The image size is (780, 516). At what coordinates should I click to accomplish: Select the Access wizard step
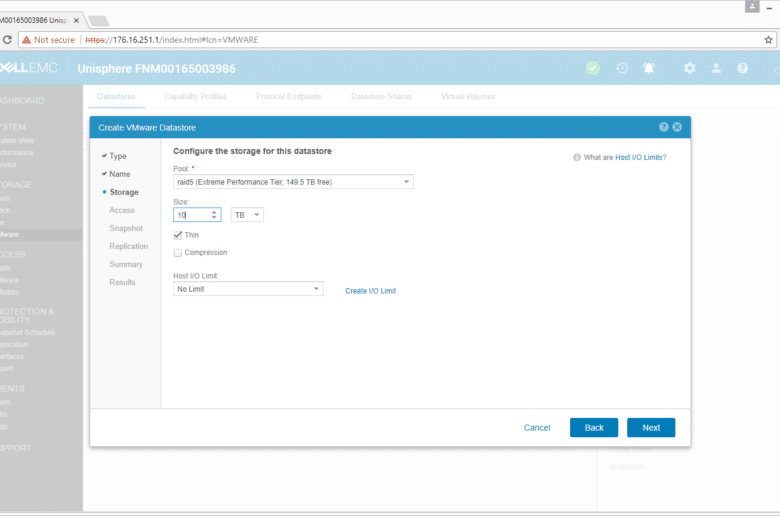coord(122,210)
